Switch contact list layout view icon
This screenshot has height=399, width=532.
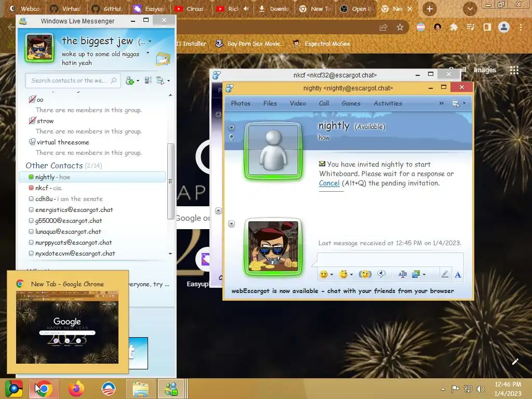click(x=148, y=81)
